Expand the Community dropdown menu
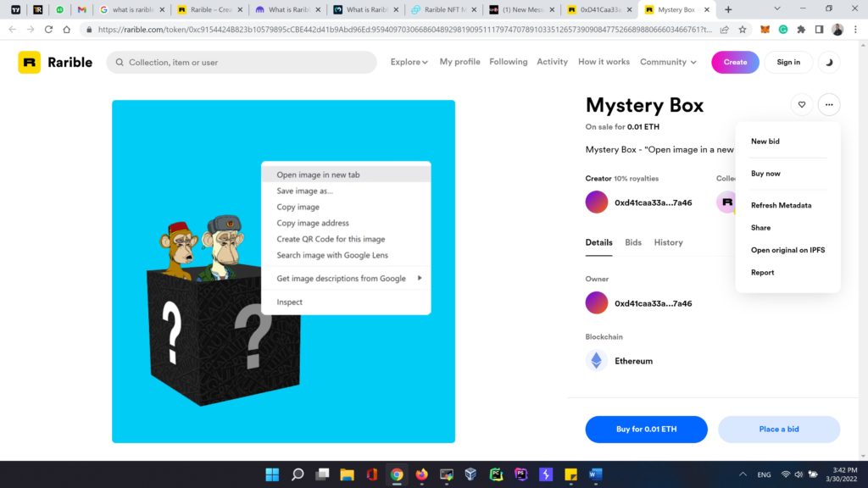Viewport: 868px width, 488px height. click(x=668, y=62)
